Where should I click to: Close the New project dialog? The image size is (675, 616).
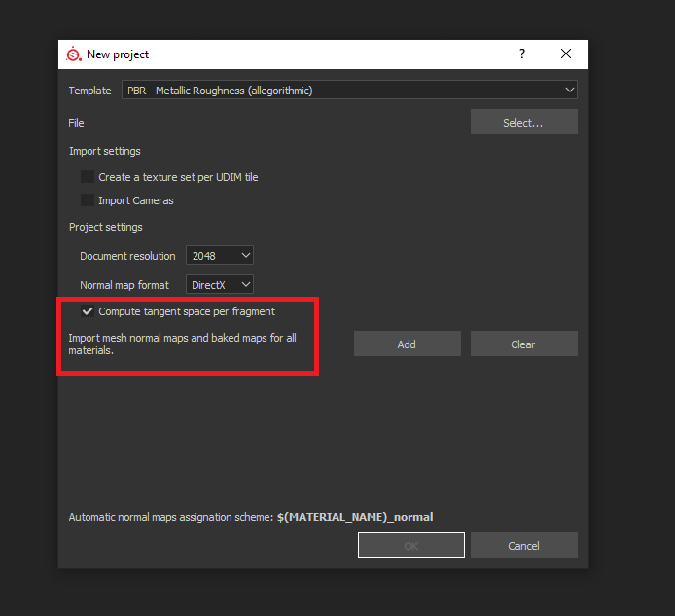click(x=566, y=54)
